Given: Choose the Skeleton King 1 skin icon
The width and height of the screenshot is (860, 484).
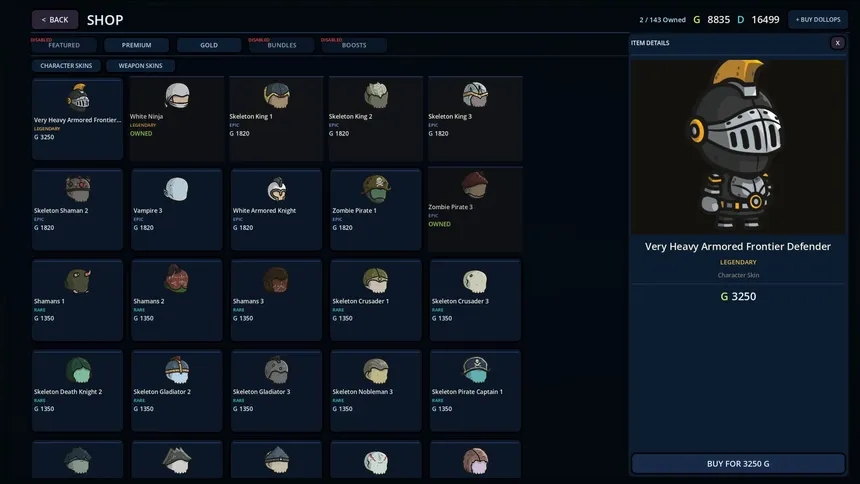Looking at the screenshot, I should [276, 95].
